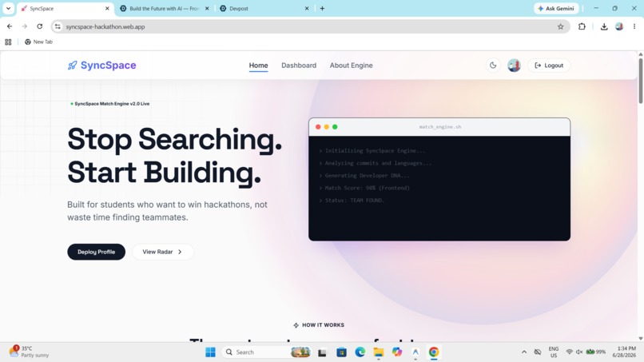Open the apps grid in bookmarks bar
Viewport: 644px width, 362px height.
(x=8, y=42)
